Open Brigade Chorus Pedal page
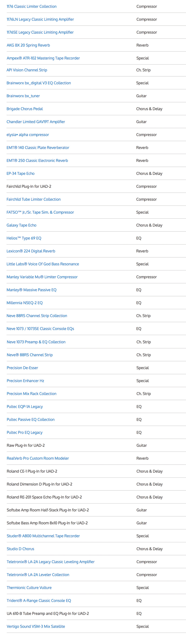 tap(25, 109)
